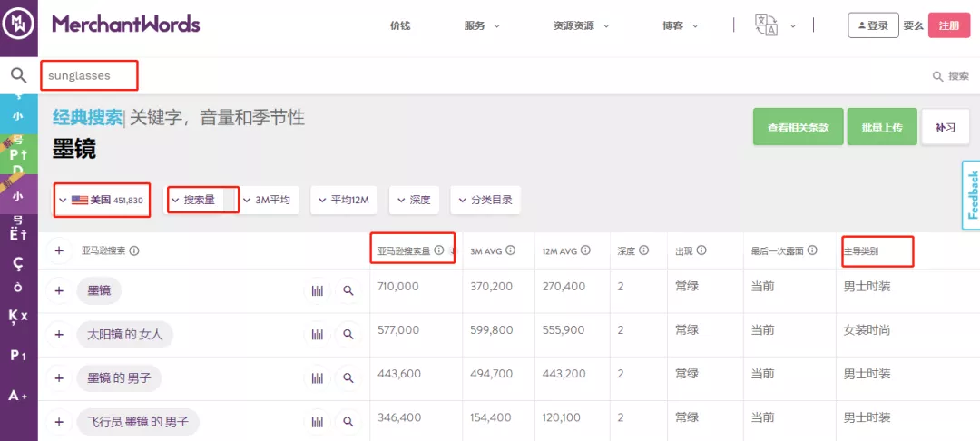Expand the 美国 country dropdown
This screenshot has height=441, width=980.
[102, 200]
